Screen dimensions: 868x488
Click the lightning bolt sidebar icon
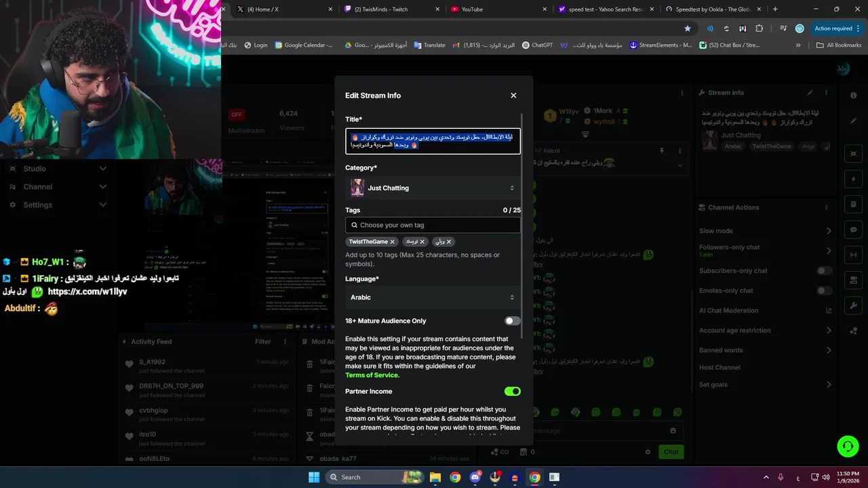pyautogui.click(x=853, y=179)
